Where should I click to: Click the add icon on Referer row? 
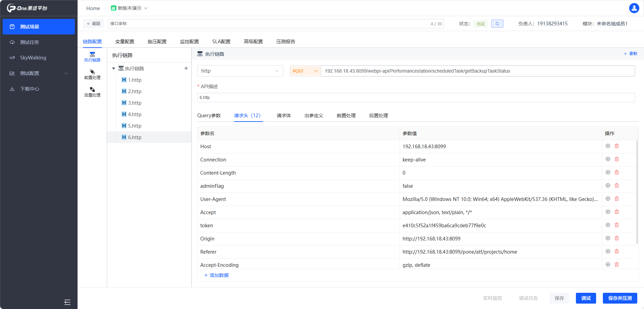click(x=608, y=251)
